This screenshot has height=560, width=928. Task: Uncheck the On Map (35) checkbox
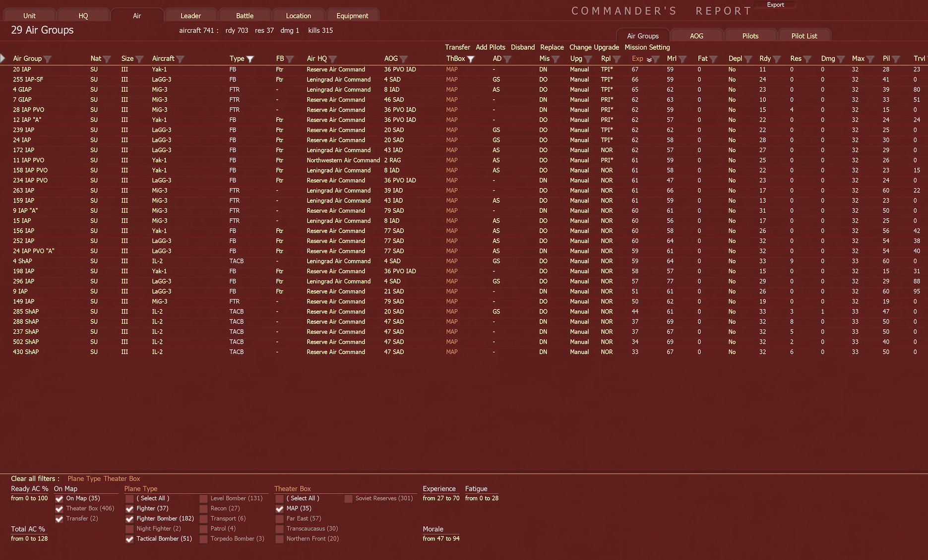tap(59, 498)
